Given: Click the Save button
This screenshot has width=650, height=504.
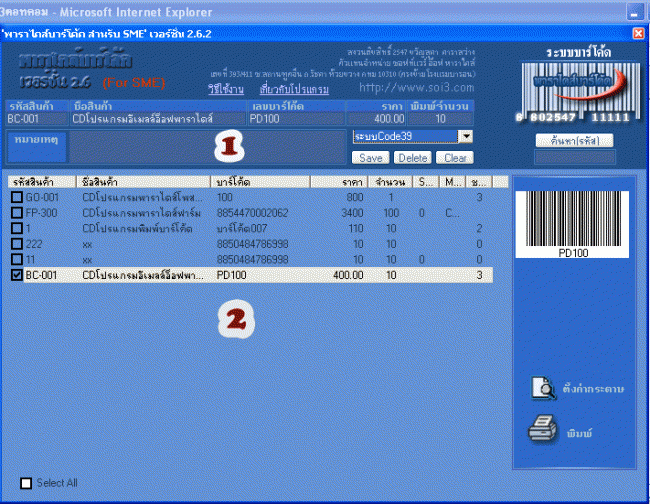Looking at the screenshot, I should (371, 158).
